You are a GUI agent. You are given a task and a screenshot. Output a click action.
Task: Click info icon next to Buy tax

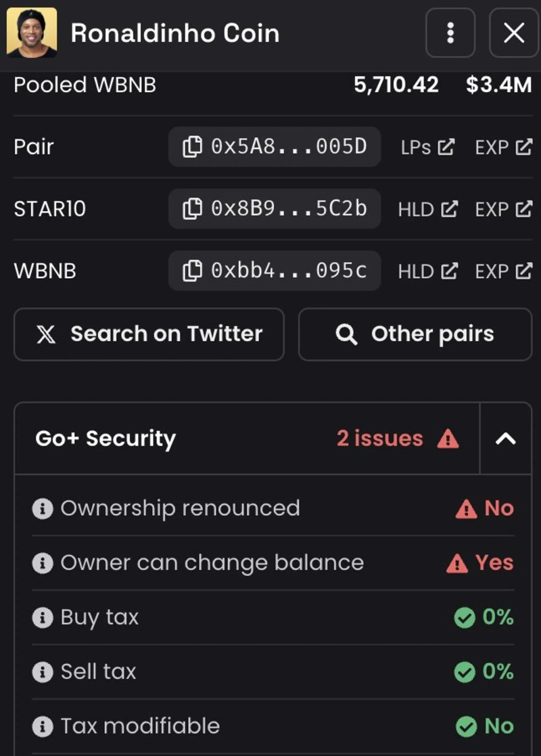pyautogui.click(x=42, y=617)
